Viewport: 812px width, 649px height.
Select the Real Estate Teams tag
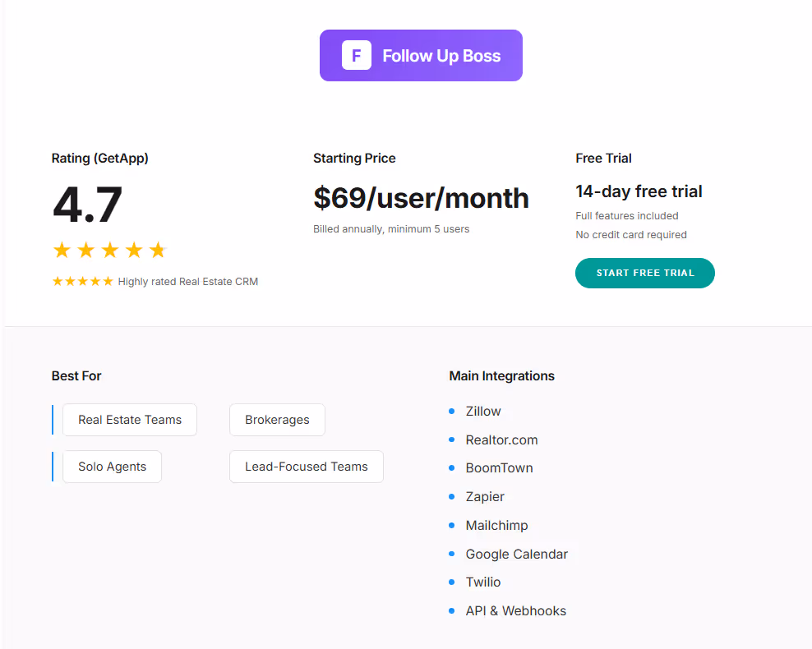click(x=130, y=420)
